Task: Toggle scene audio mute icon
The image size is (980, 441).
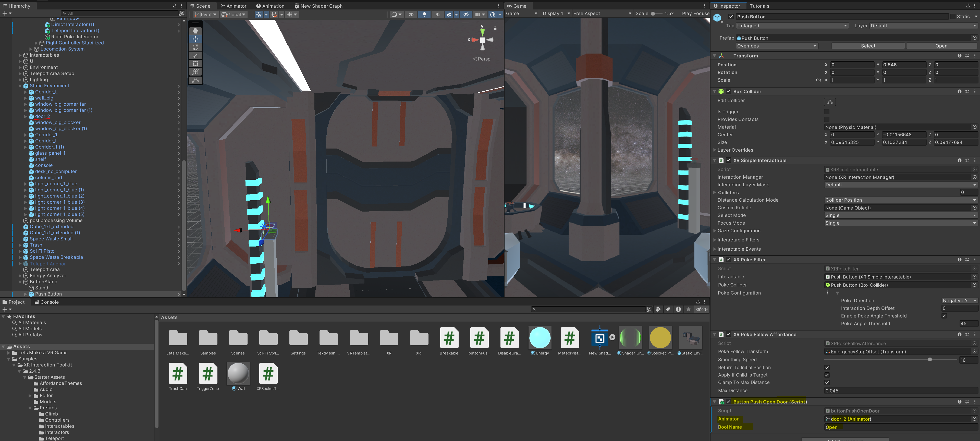Action: [437, 15]
